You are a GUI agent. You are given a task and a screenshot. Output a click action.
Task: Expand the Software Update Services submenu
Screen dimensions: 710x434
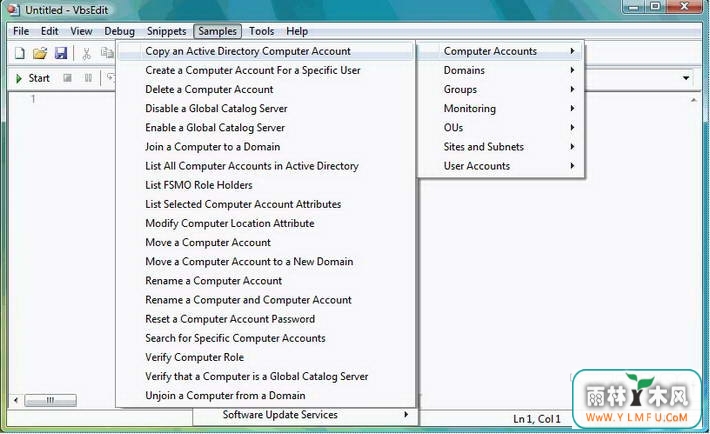306,415
